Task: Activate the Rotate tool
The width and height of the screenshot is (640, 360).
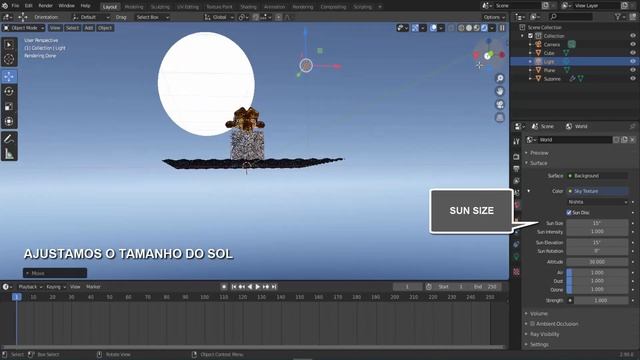Action: pos(9,91)
